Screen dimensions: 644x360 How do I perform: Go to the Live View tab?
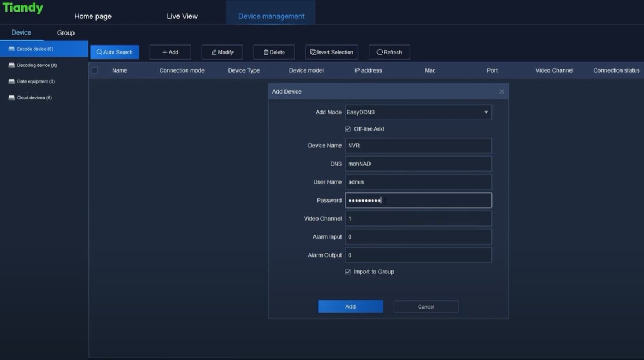pyautogui.click(x=182, y=17)
